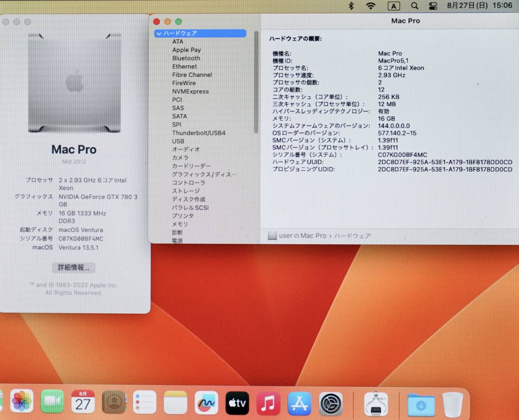Click ハードウェア in the path bar

click(352, 236)
